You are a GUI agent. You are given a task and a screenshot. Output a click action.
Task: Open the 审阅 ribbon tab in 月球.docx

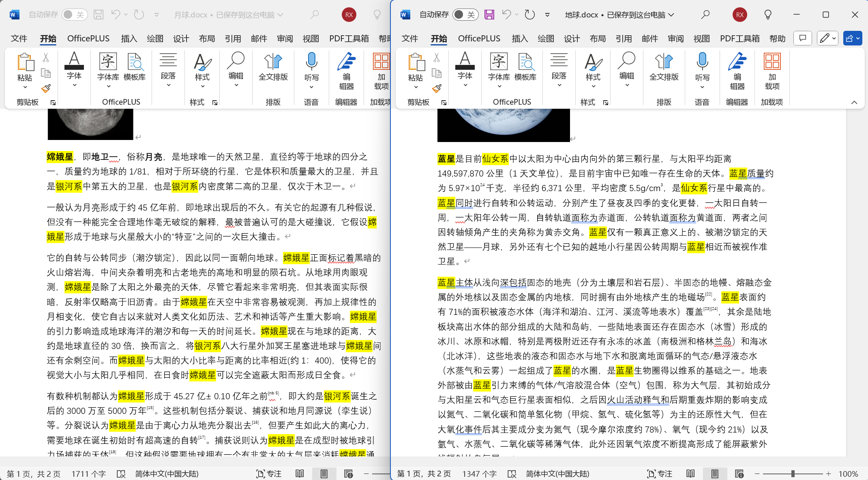click(285, 39)
